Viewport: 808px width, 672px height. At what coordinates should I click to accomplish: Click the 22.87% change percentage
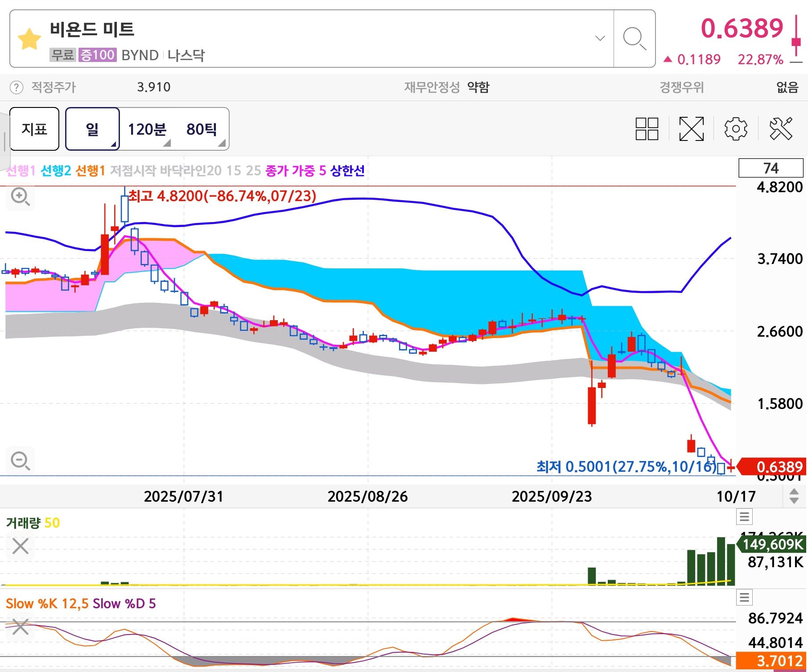pyautogui.click(x=760, y=59)
